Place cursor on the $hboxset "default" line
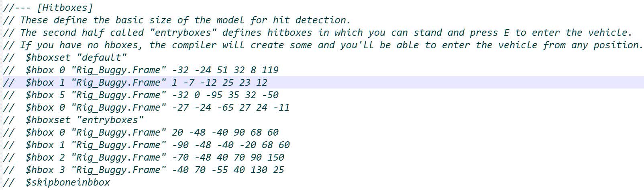The width and height of the screenshot is (644, 190). pyautogui.click(x=76, y=58)
